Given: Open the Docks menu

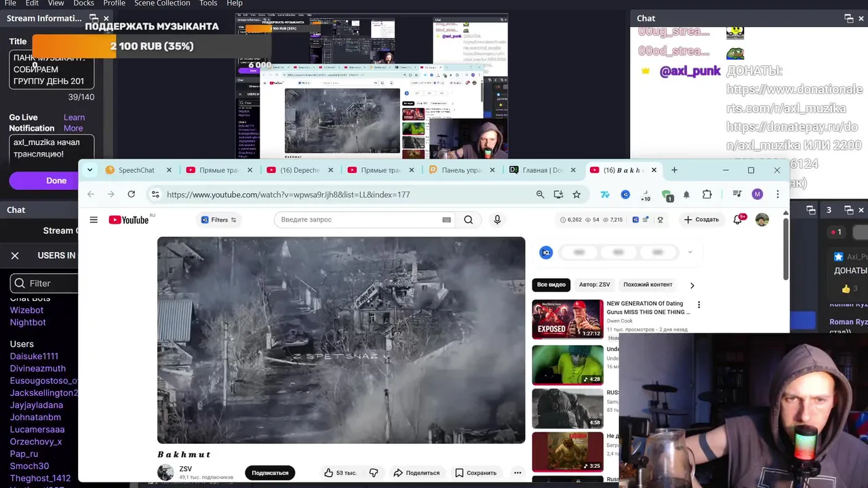Looking at the screenshot, I should [x=83, y=3].
